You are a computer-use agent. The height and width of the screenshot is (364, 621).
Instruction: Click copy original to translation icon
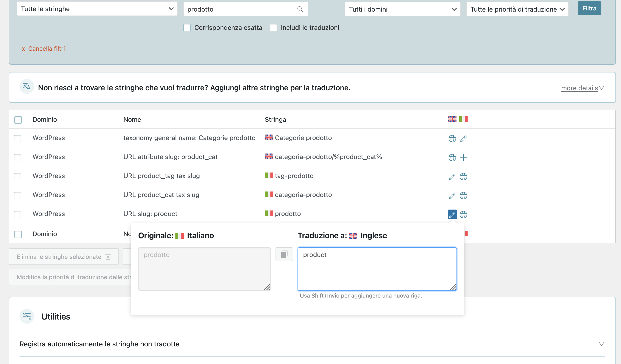pos(284,254)
